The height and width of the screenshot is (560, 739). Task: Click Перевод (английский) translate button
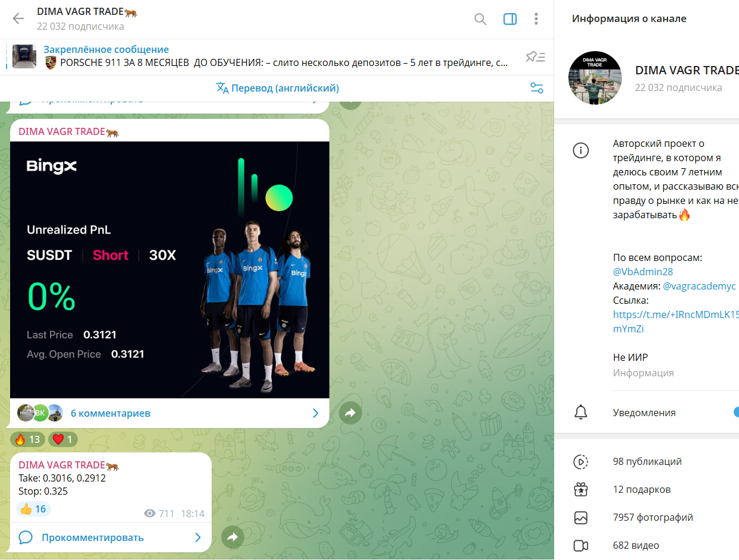278,89
